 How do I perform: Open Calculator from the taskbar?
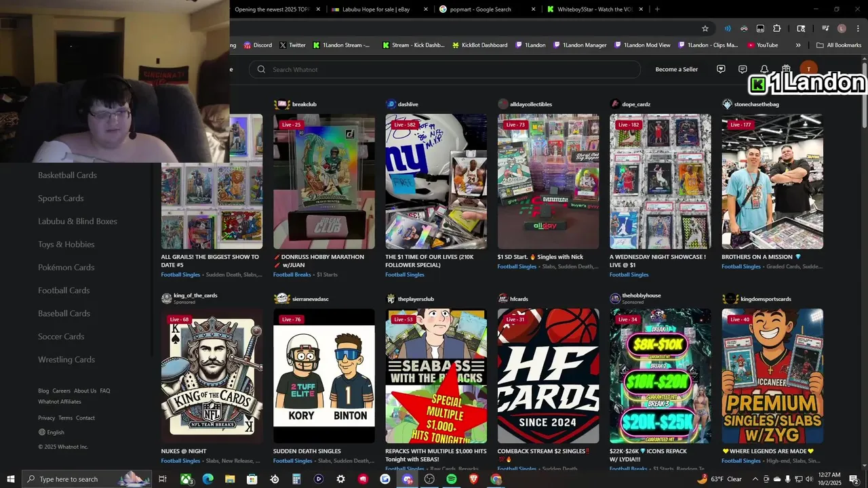click(296, 479)
